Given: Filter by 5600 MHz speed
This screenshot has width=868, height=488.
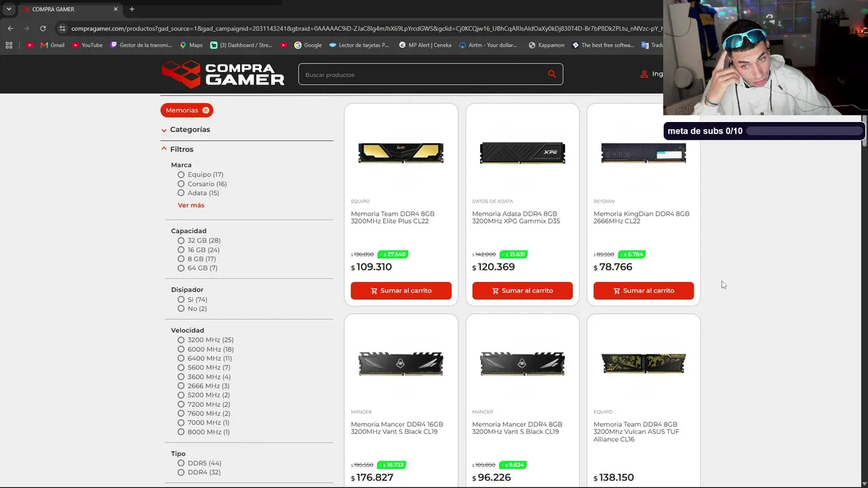Looking at the screenshot, I should 181,368.
